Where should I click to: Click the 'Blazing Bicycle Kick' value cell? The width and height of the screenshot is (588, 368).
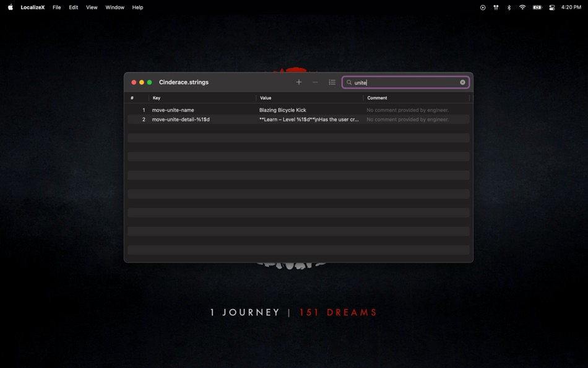[x=283, y=110]
